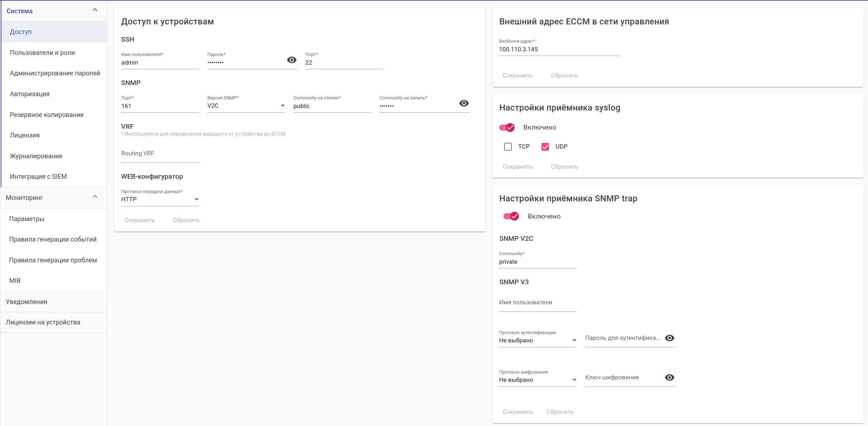
Task: Show SNMP write community via eye icon
Action: tap(464, 103)
